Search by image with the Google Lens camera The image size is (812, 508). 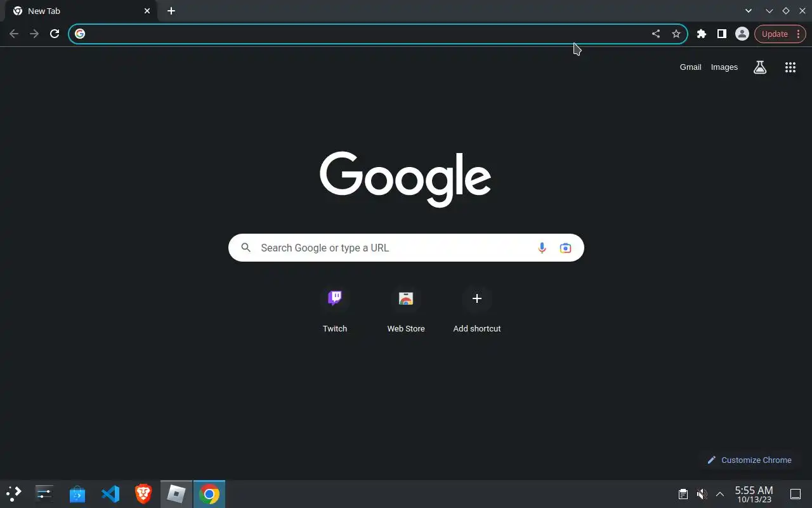pyautogui.click(x=565, y=248)
